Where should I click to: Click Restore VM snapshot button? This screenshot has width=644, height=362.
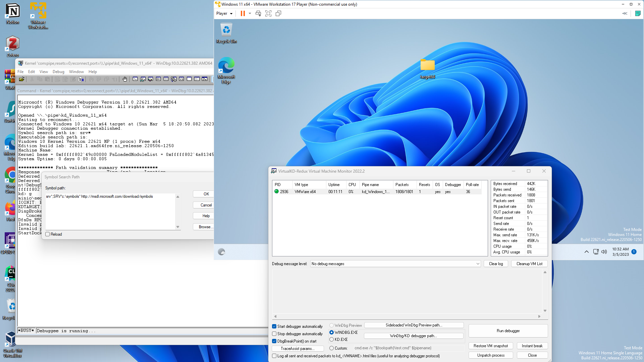click(x=490, y=346)
